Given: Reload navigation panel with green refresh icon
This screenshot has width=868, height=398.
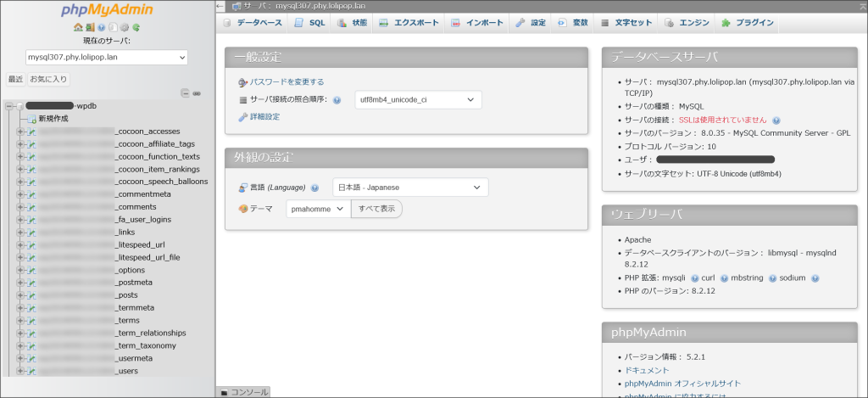Looking at the screenshot, I should [136, 27].
